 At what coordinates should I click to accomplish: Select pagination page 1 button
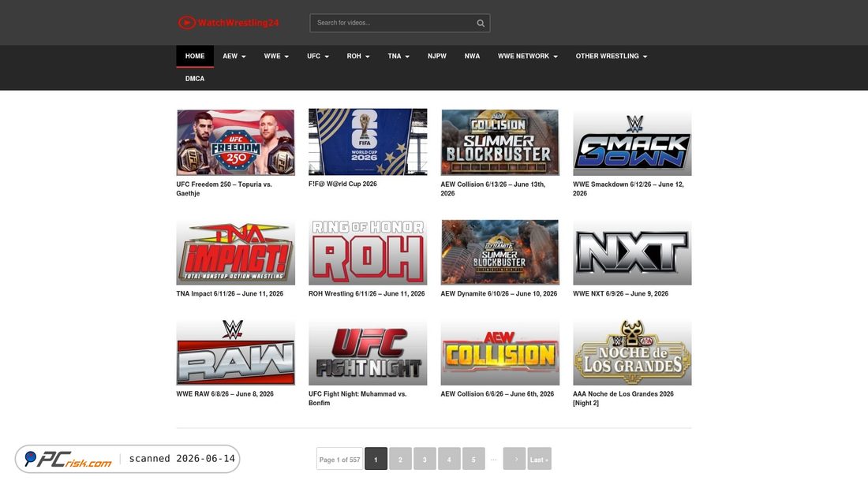coord(376,460)
